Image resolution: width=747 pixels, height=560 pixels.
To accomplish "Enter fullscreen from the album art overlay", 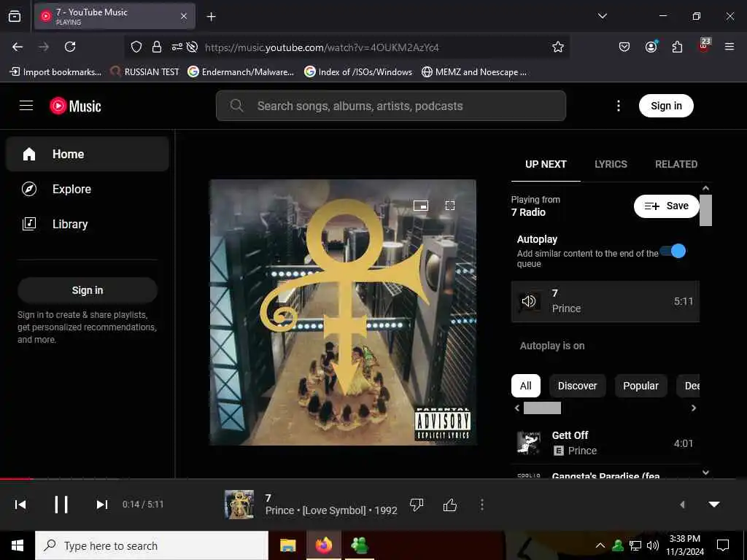I will 449,205.
